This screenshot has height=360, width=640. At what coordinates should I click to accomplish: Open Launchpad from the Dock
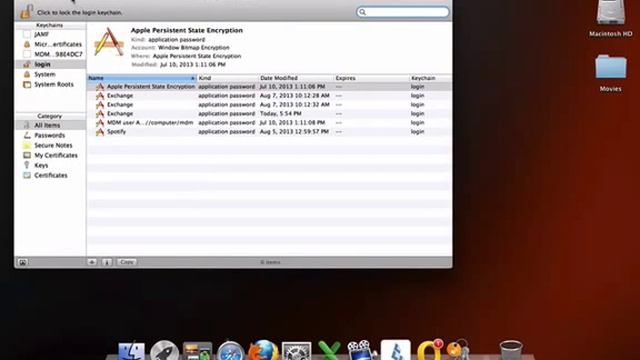tap(164, 351)
